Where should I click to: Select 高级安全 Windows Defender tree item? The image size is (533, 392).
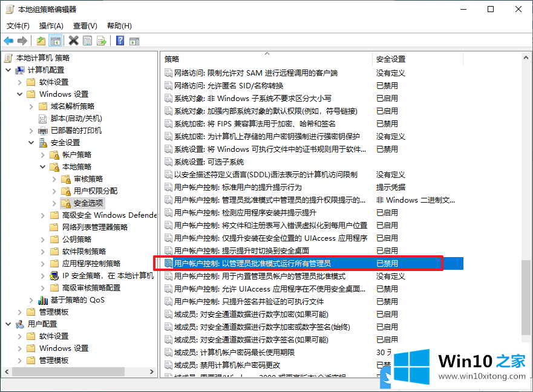(x=109, y=215)
